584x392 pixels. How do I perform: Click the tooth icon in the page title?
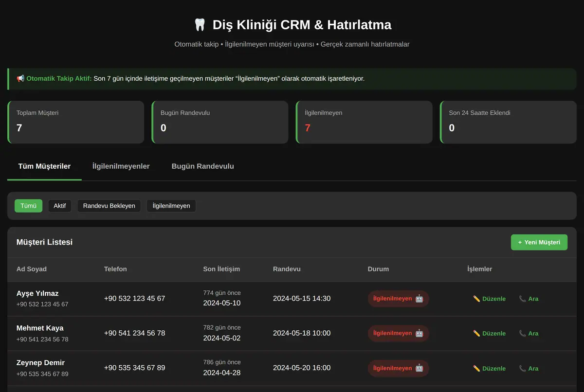coord(200,25)
